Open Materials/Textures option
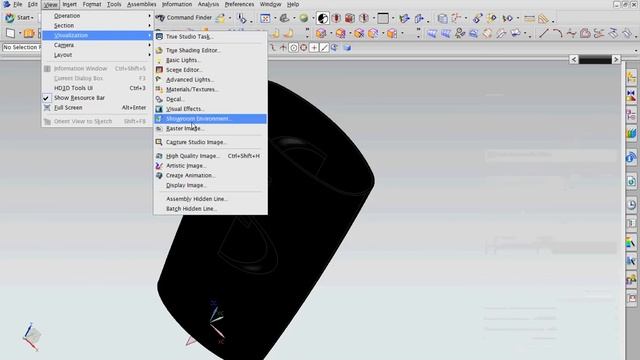 (210, 89)
